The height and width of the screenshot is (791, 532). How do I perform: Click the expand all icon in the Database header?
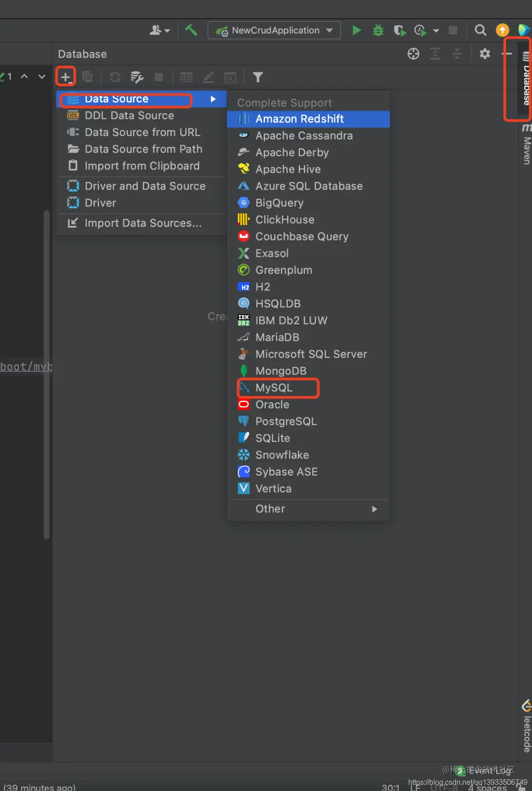click(x=435, y=54)
